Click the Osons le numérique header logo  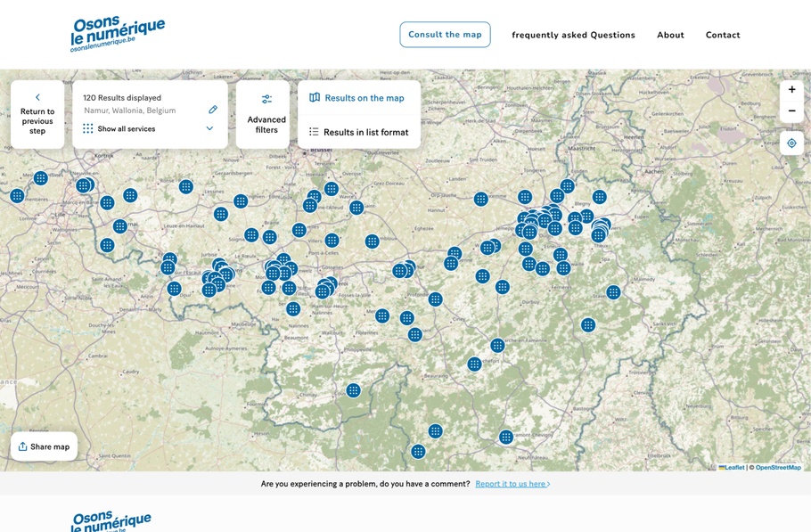click(x=118, y=35)
